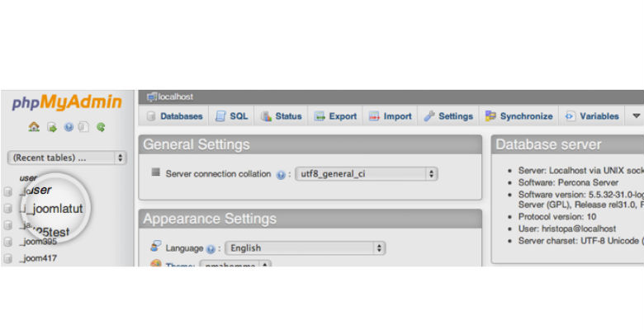Click help icon beside Server connection collation
Image resolution: width=644 pixels, height=330 pixels.
[x=281, y=175]
